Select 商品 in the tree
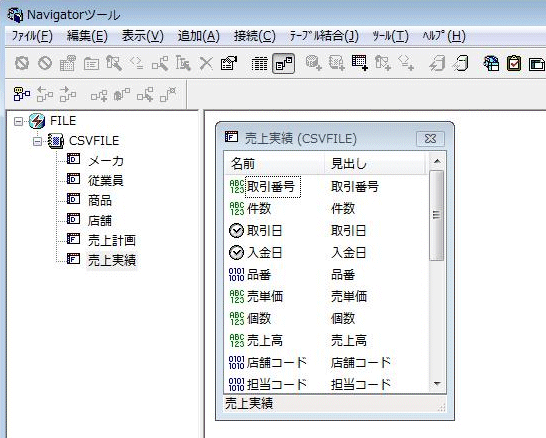546x438 pixels. click(x=100, y=201)
